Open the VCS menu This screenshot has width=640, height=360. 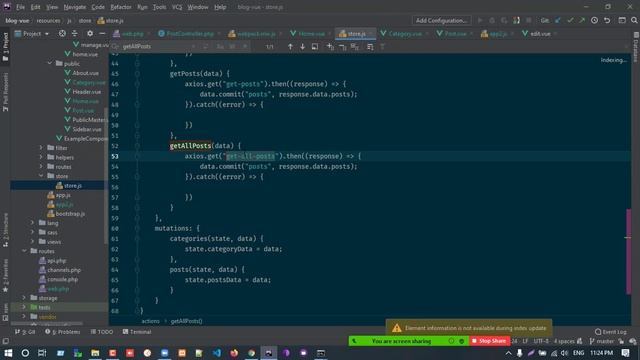pos(177,7)
